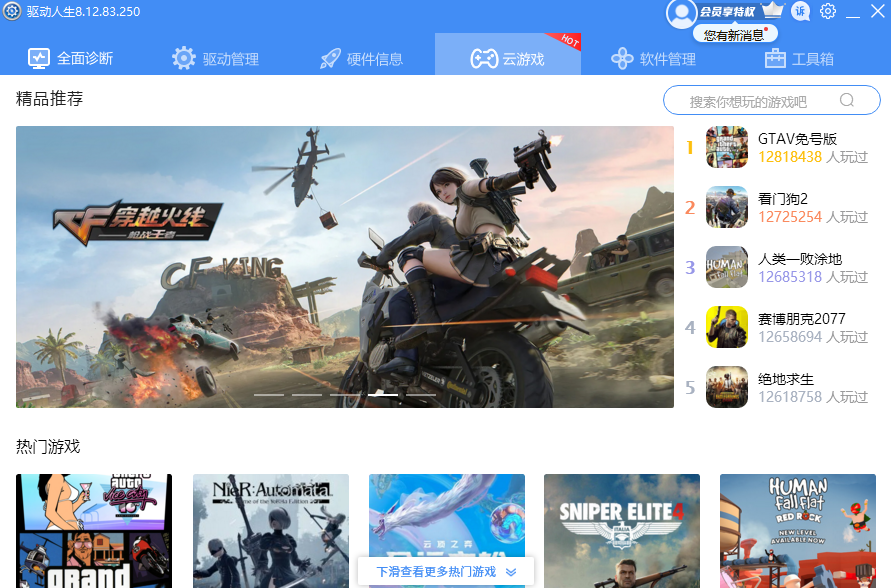Open the 全面诊断 tab
Viewport: 891px width, 588px height.
[x=70, y=59]
